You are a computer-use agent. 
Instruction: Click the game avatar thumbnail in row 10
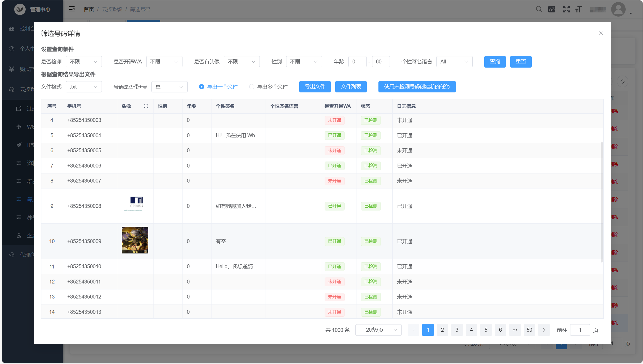(135, 240)
